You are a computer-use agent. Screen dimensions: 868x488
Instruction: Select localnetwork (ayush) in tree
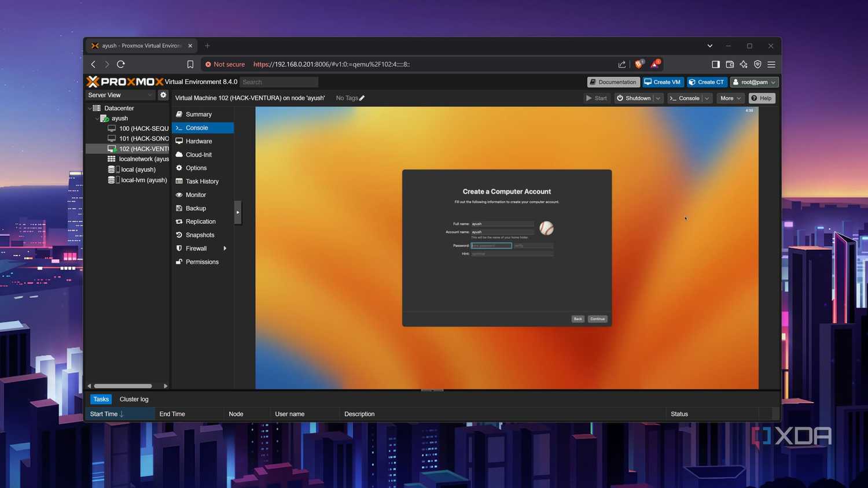pyautogui.click(x=138, y=159)
